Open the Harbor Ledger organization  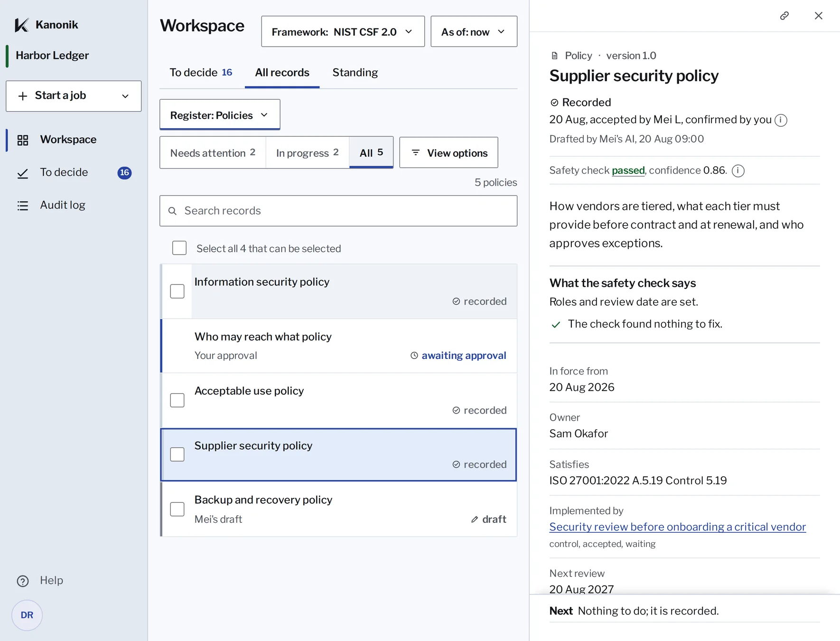52,56
